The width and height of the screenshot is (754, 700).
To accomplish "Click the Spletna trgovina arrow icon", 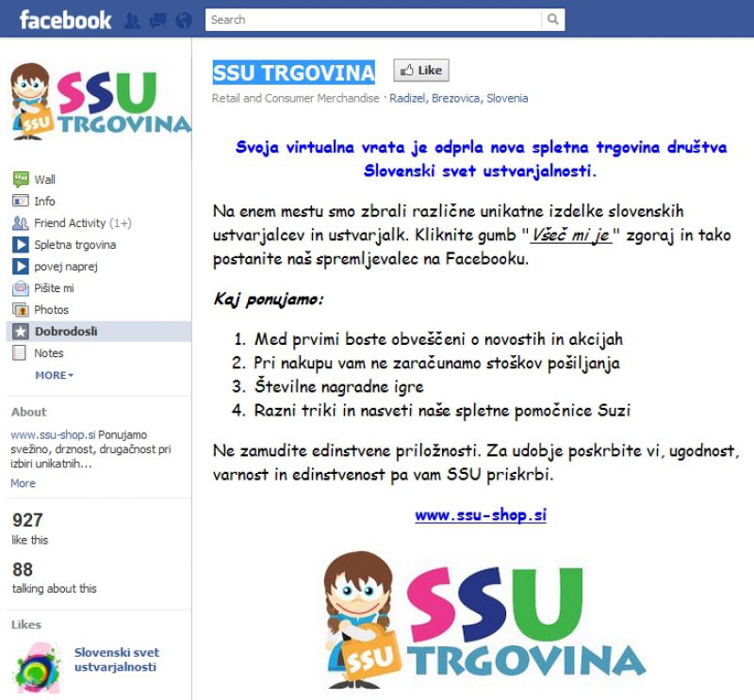I will (20, 245).
